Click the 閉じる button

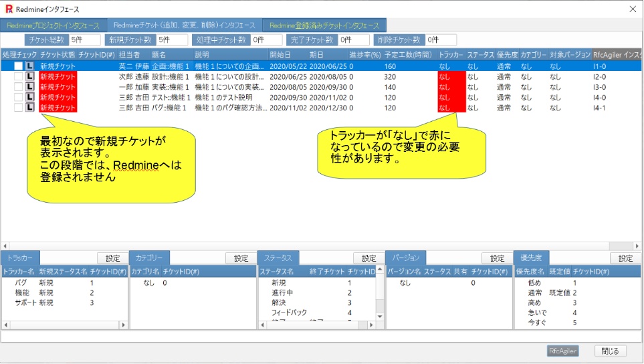[611, 351]
